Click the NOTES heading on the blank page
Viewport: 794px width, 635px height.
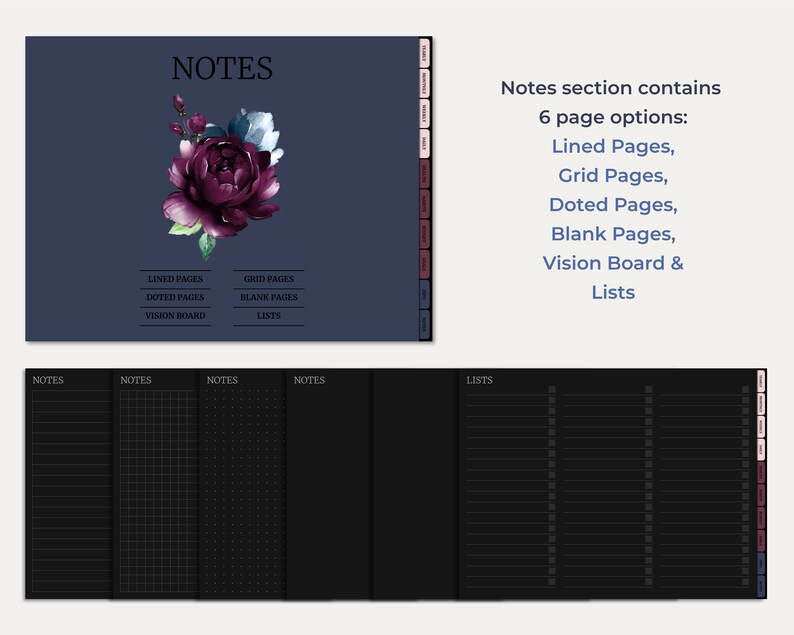[x=309, y=380]
